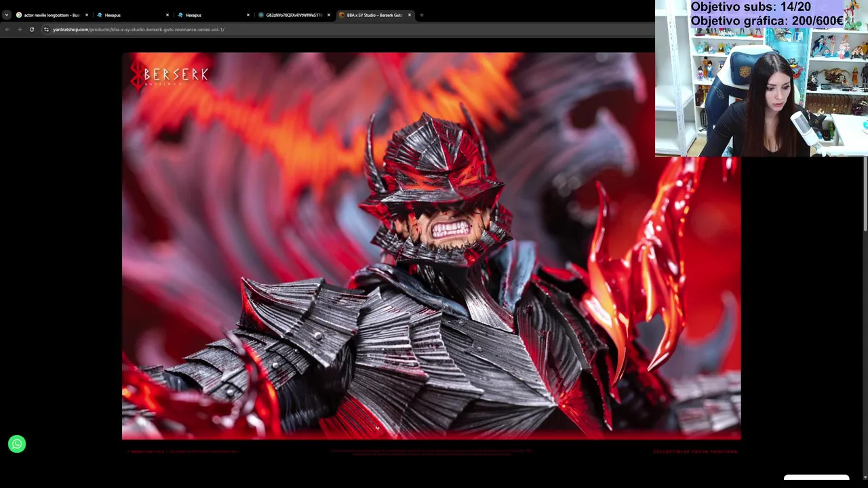The height and width of the screenshot is (488, 868).
Task: Reload the yardratshop page
Action: click(31, 29)
